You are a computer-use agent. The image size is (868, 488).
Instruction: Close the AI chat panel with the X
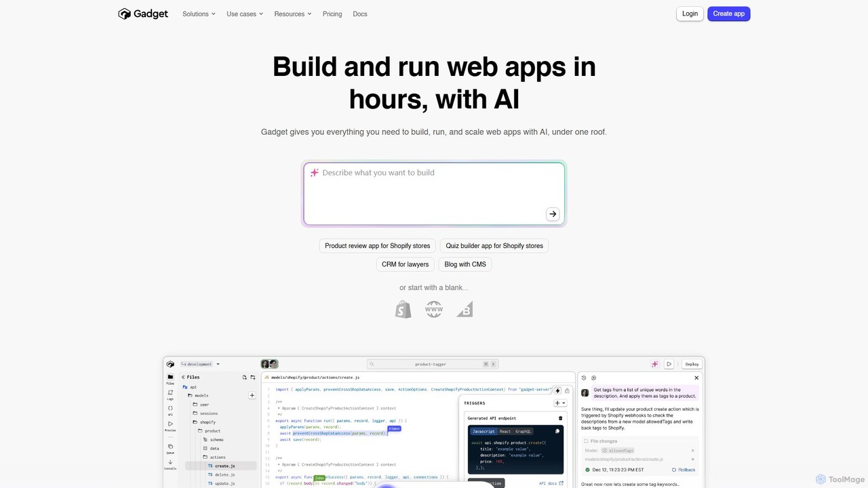point(696,378)
